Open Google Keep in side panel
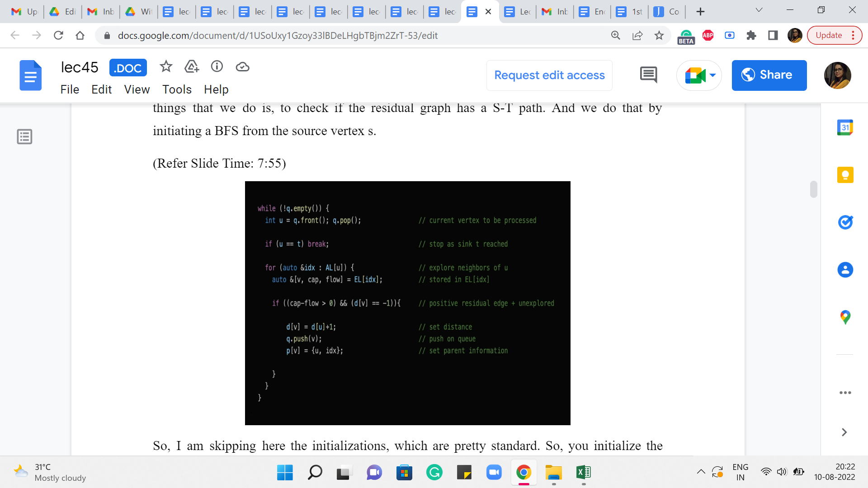This screenshot has height=488, width=868. (845, 175)
